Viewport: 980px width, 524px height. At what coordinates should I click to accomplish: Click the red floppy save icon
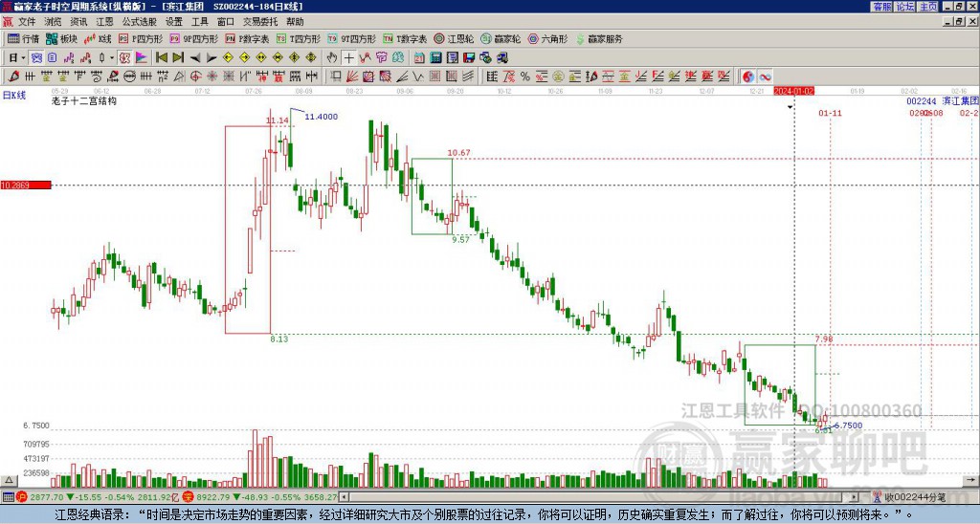[469, 57]
